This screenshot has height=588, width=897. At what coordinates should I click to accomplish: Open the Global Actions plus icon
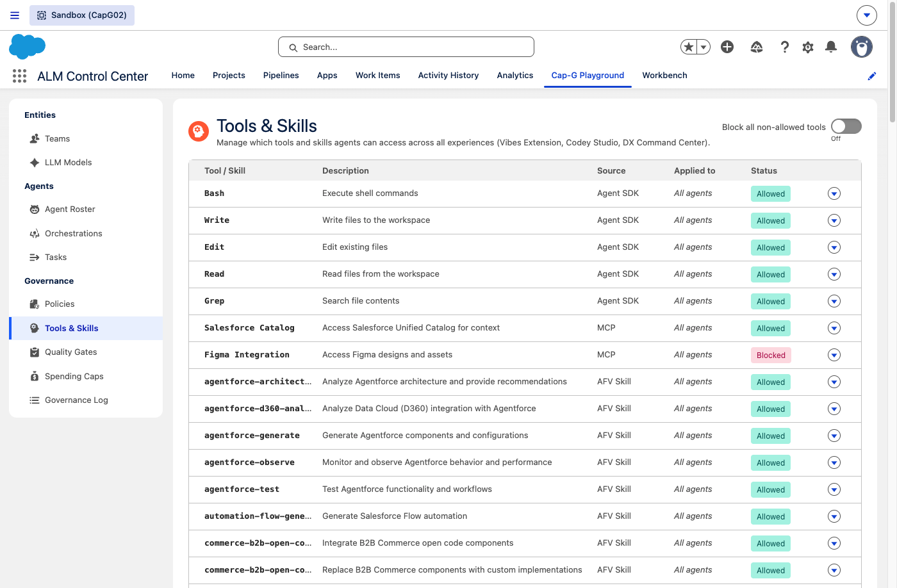click(x=727, y=47)
